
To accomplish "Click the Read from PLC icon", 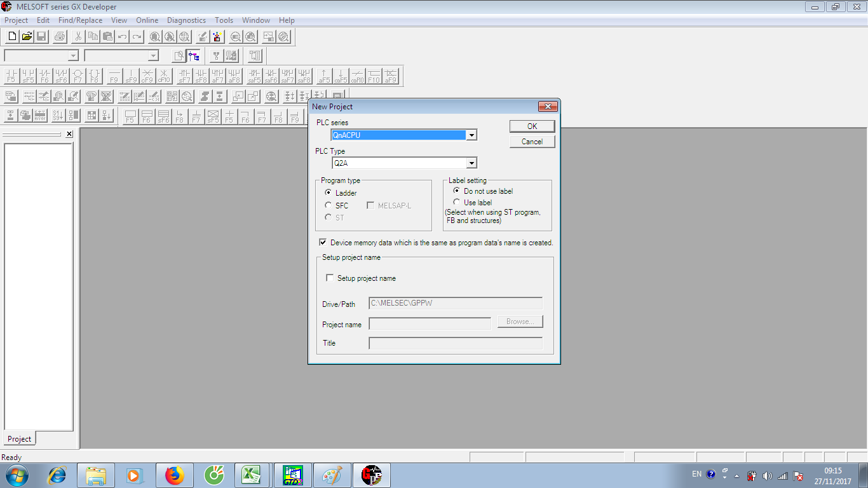I will (x=217, y=37).
